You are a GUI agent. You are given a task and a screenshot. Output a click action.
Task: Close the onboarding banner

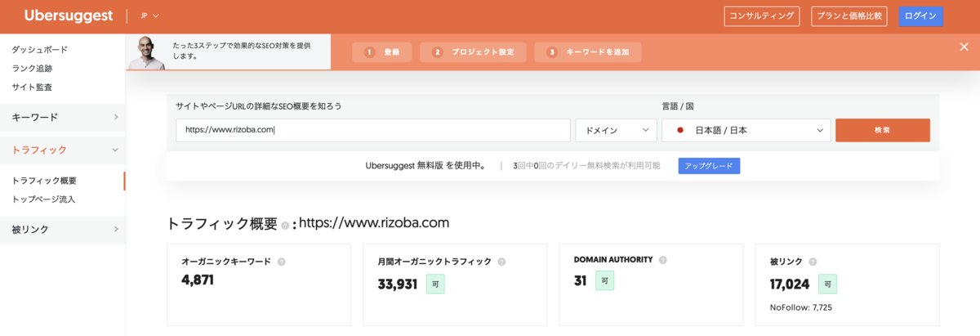tap(964, 47)
